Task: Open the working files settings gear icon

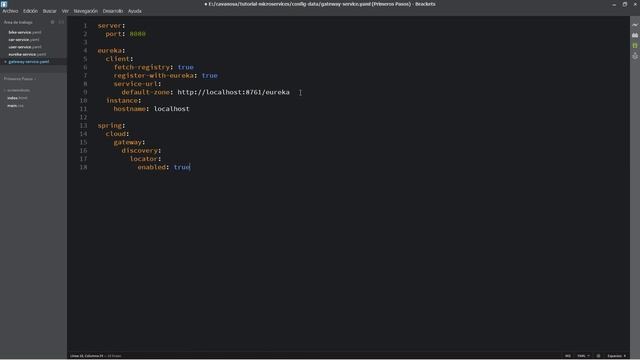Action: [53, 22]
